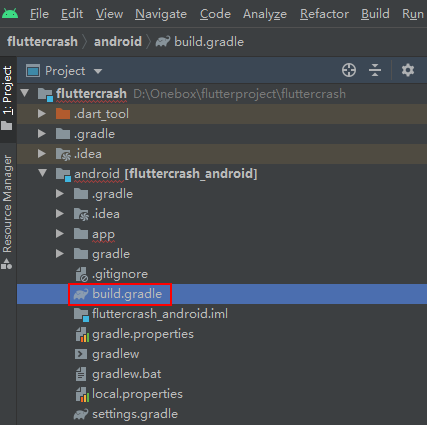Screen dimensions: 427x425
Task: Click the locate/select opened file target icon
Action: coord(349,70)
